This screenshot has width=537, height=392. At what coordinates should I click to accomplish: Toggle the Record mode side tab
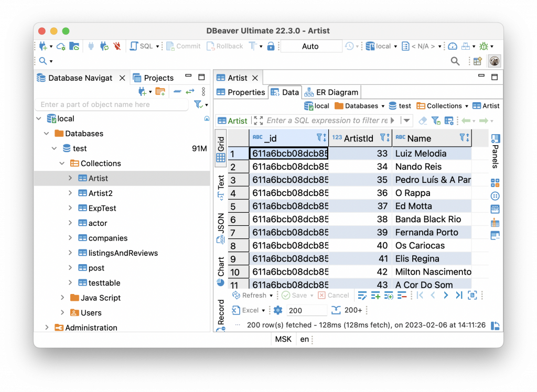click(221, 314)
